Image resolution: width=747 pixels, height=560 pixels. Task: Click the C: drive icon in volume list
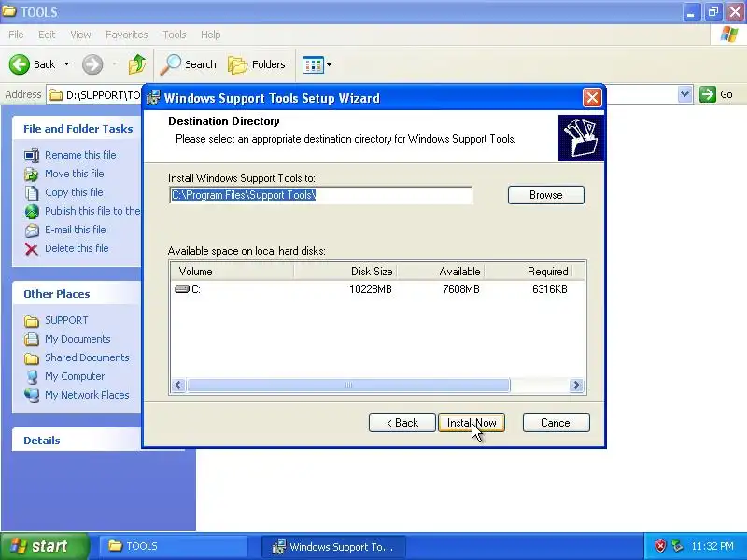click(182, 289)
